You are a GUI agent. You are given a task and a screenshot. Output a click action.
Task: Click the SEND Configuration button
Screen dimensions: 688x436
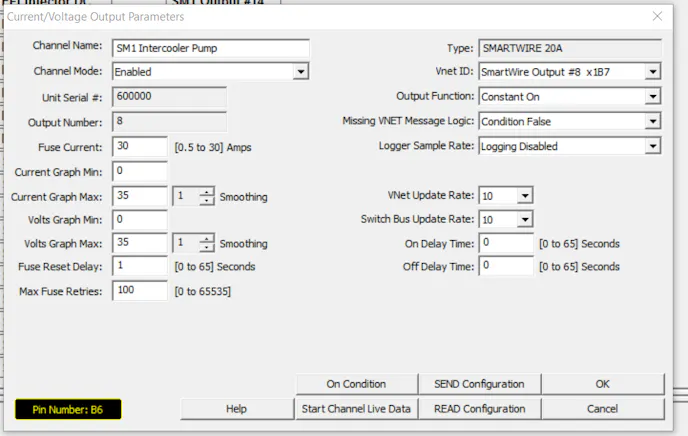[479, 384]
